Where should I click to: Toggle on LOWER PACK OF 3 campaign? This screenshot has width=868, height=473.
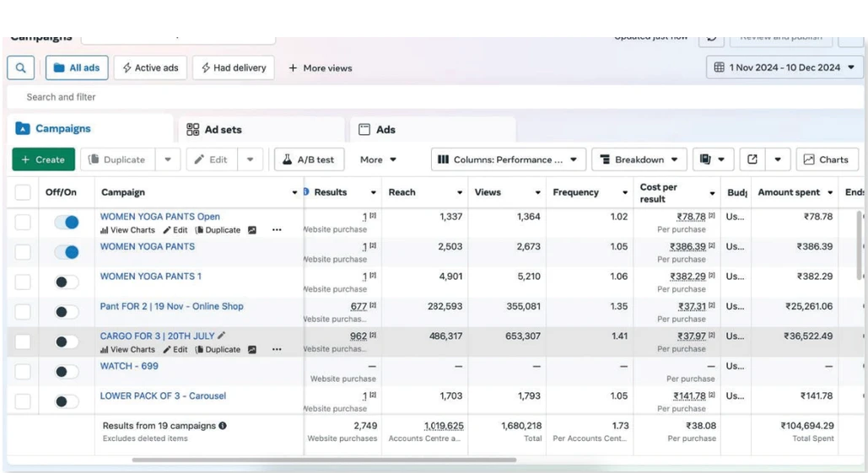[67, 401]
